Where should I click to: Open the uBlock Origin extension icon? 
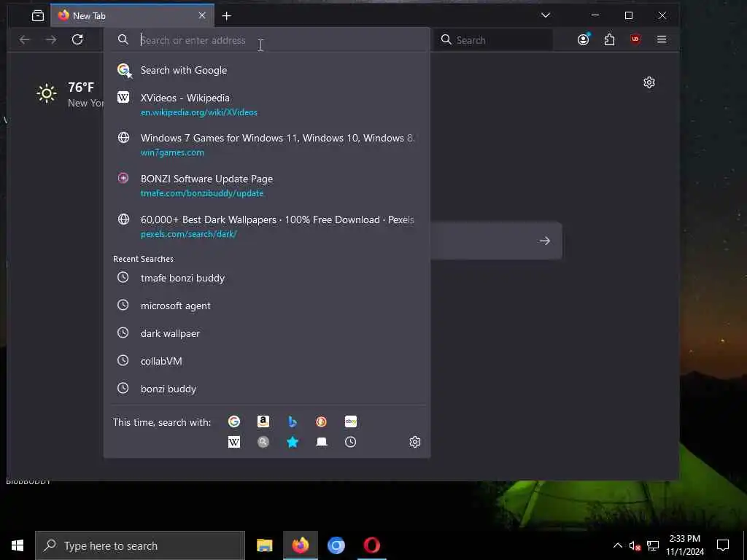click(x=635, y=39)
